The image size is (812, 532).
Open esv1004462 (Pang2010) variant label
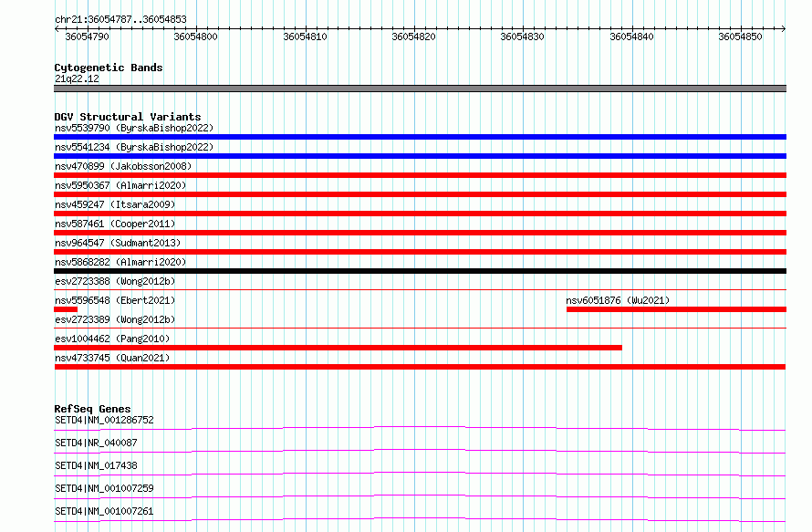tap(112, 339)
